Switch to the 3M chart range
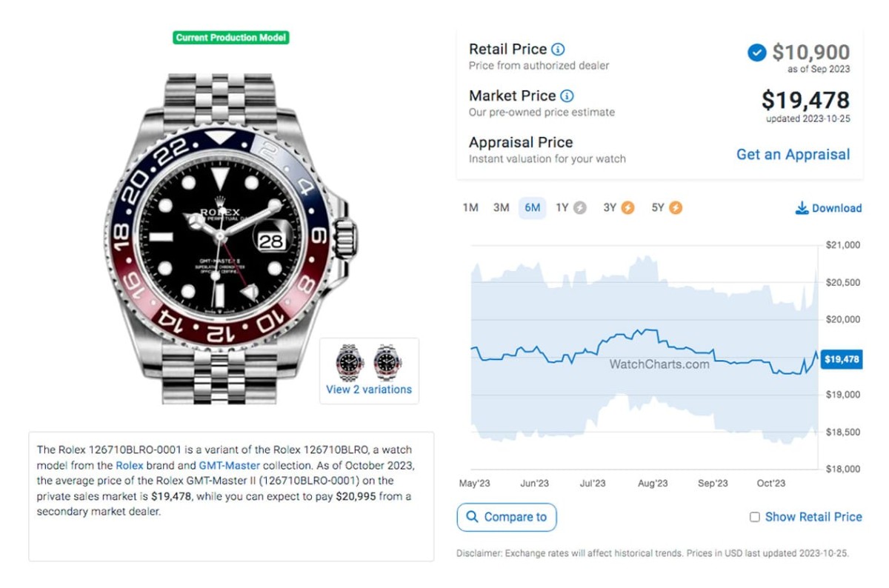 (x=502, y=208)
